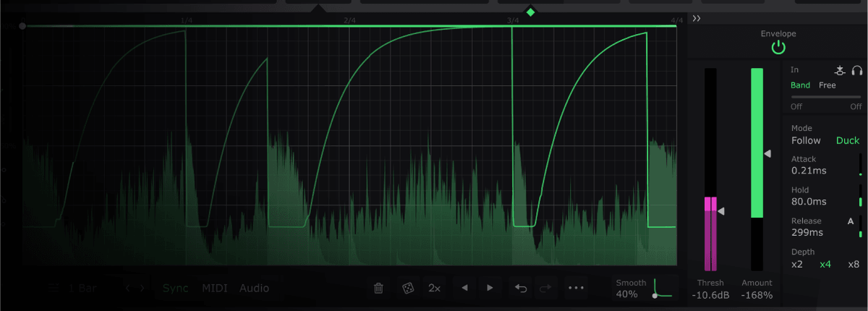Image resolution: width=868 pixels, height=311 pixels.
Task: Click the undo arrow icon
Action: pyautogui.click(x=520, y=288)
